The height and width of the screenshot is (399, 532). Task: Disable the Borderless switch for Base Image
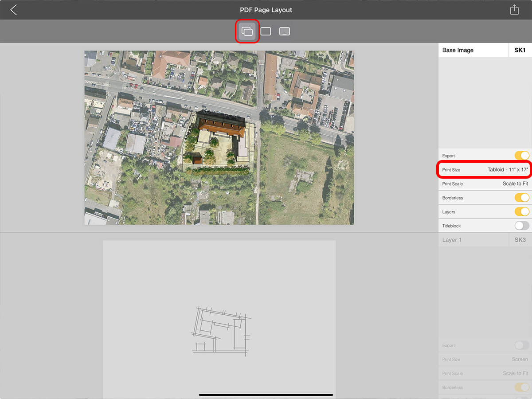tap(521, 198)
